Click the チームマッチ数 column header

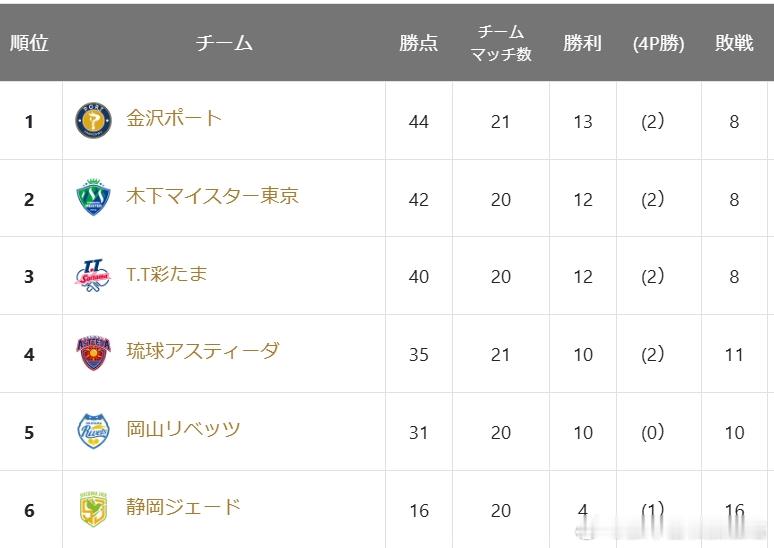(x=501, y=43)
